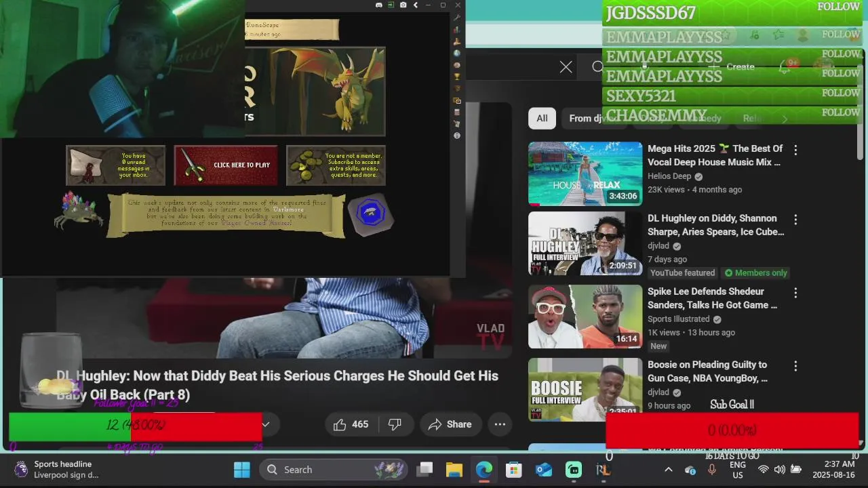Click green sign-in icon in RuneLite title bar
This screenshot has height=488, width=868.
coord(391,5)
